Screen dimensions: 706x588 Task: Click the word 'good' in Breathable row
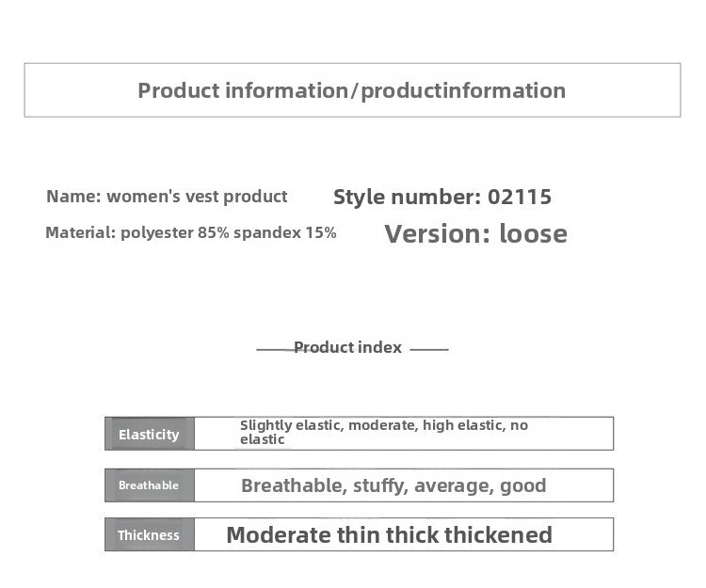(x=523, y=486)
